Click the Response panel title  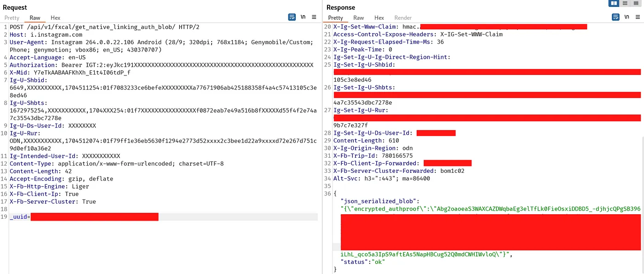pyautogui.click(x=341, y=7)
